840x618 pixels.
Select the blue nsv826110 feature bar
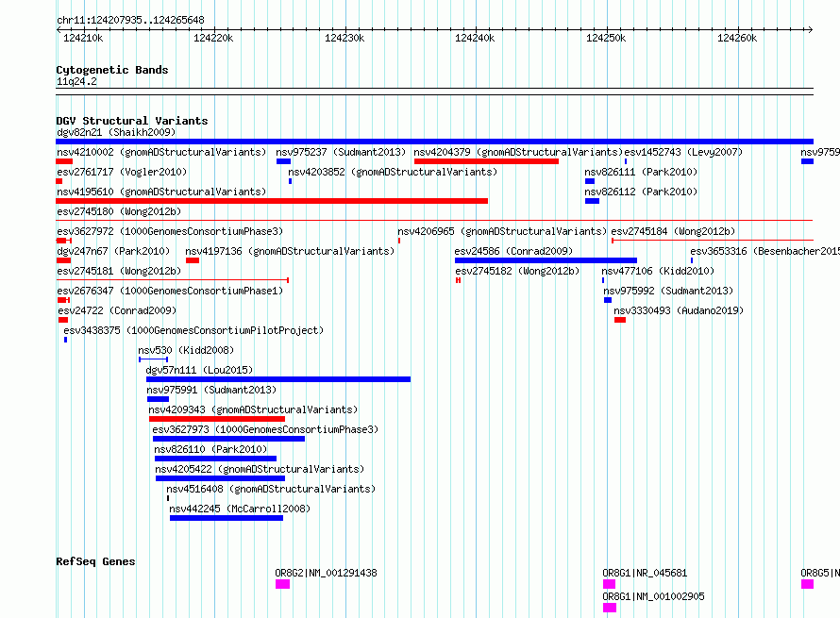[x=215, y=459]
